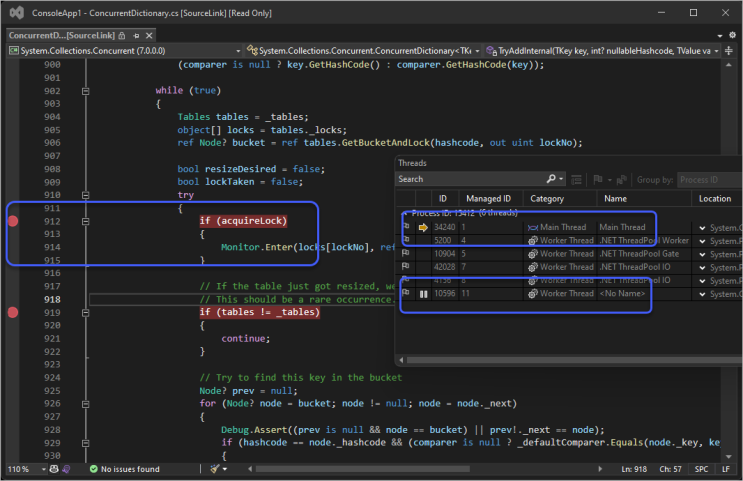The image size is (743, 481).
Task: Click the Category column header in Threads
Action: 548,199
